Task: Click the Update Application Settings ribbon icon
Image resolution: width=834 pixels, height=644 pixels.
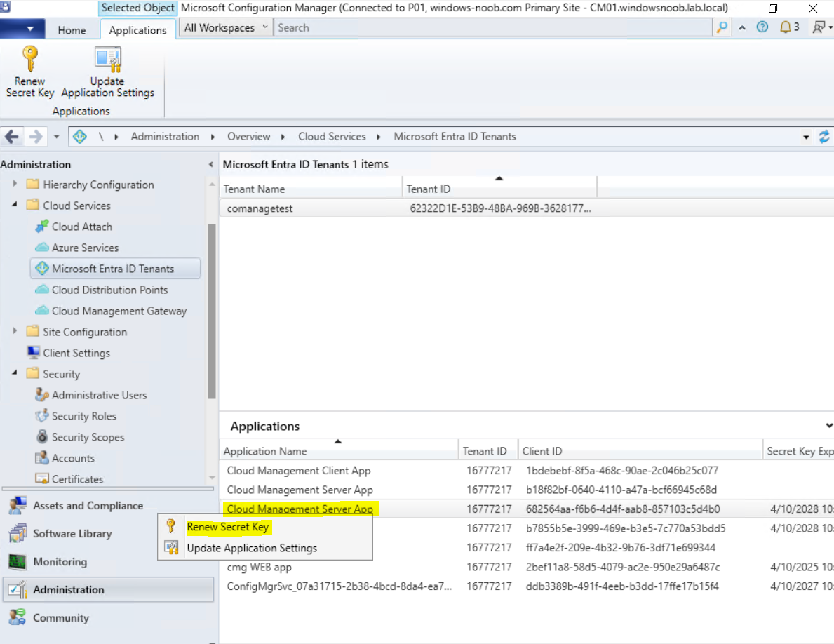Action: [x=107, y=59]
